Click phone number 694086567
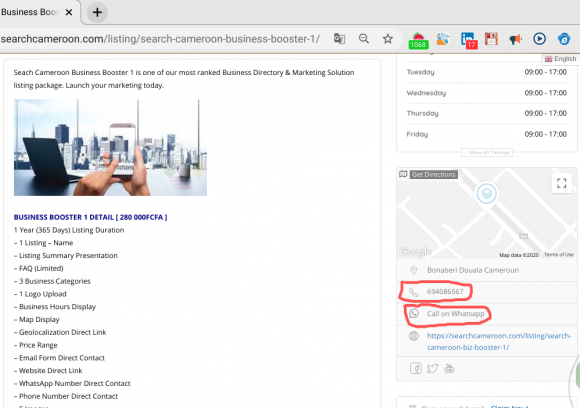The height and width of the screenshot is (408, 580). tap(445, 291)
